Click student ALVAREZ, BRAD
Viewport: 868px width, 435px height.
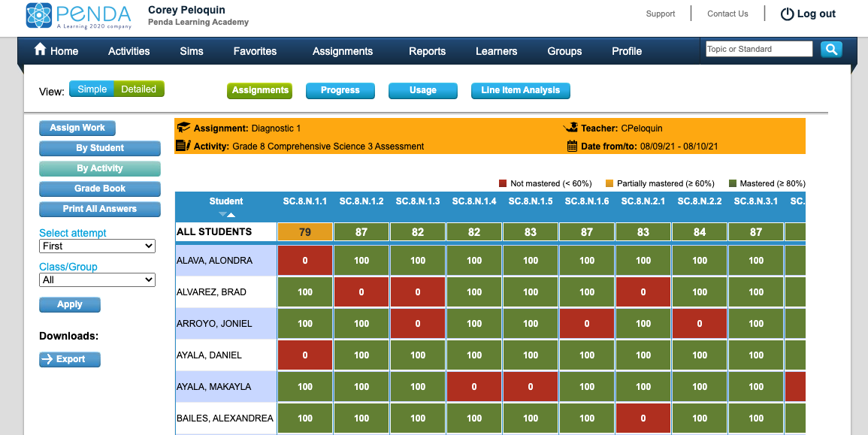211,292
